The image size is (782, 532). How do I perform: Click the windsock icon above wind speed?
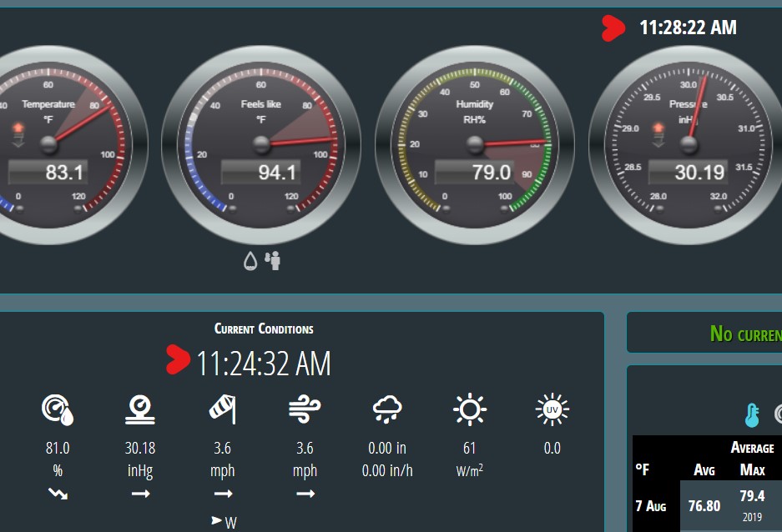222,409
